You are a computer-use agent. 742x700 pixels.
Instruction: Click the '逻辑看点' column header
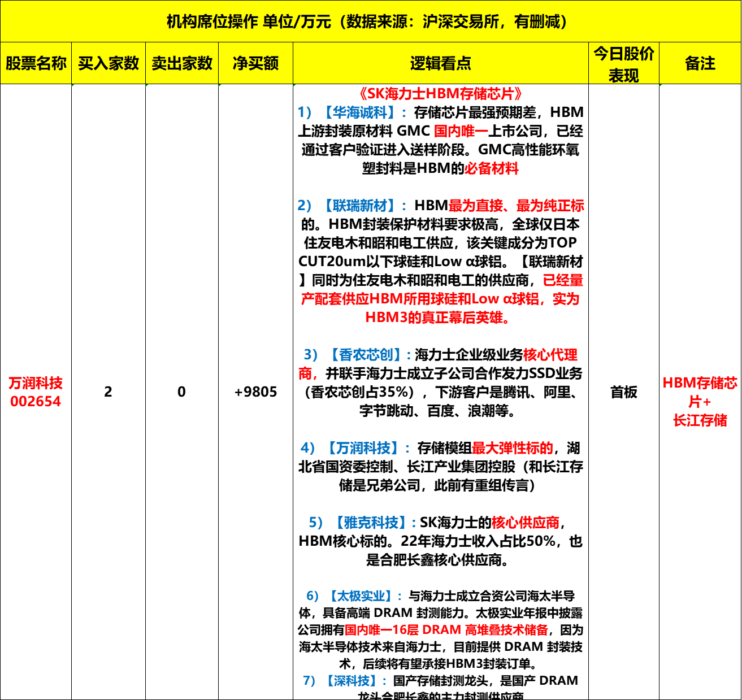pos(441,63)
